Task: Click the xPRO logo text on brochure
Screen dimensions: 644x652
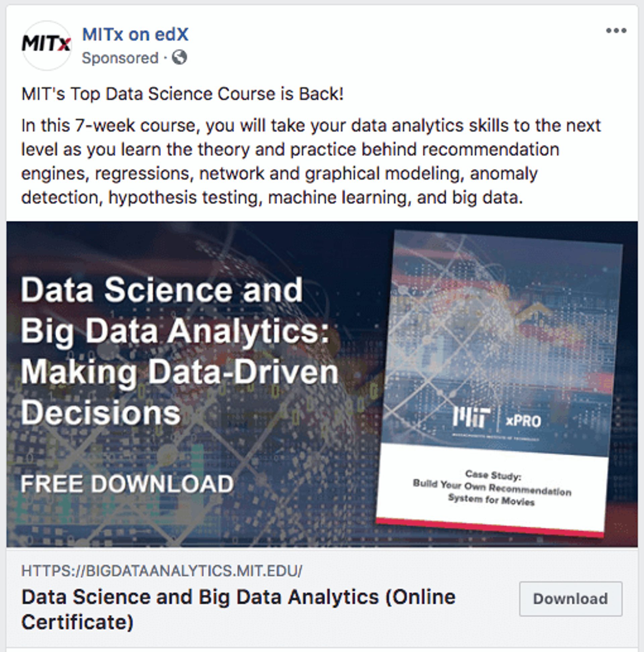Action: (x=523, y=421)
